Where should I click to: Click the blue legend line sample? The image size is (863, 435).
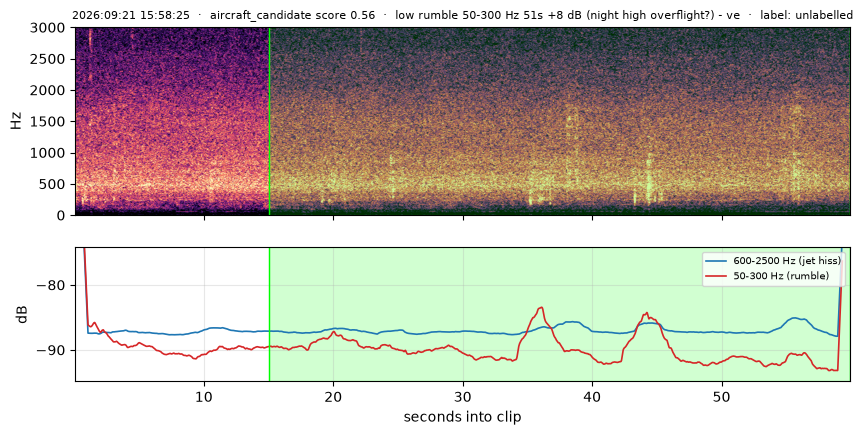pos(717,261)
